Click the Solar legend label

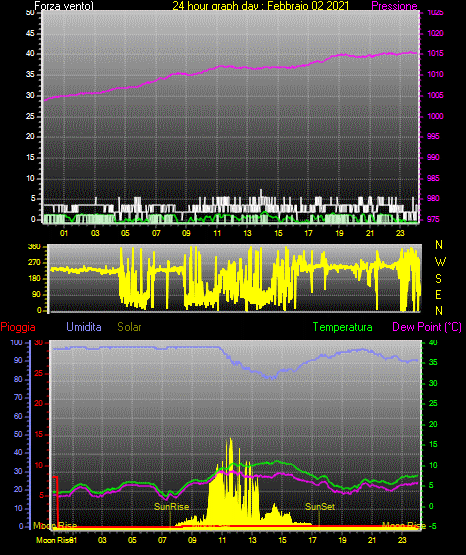pos(129,327)
